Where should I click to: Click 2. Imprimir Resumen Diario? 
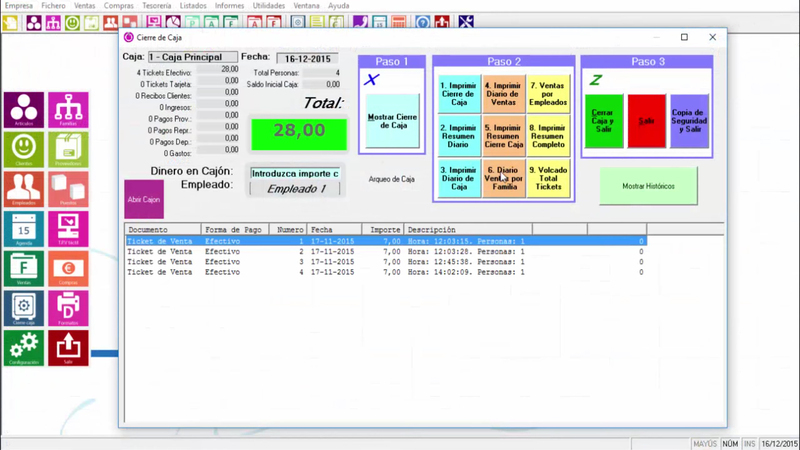click(459, 136)
